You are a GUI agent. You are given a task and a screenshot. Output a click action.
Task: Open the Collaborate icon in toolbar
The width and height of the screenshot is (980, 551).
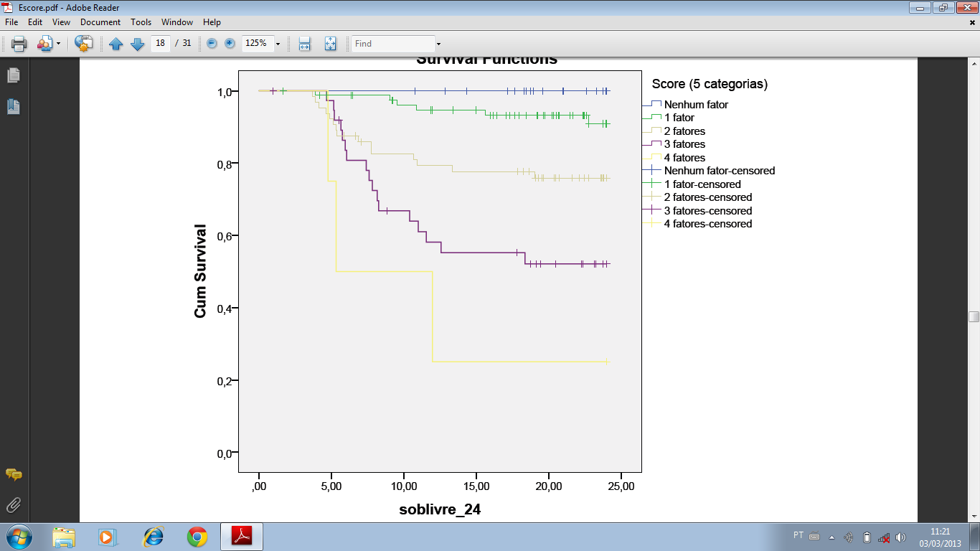pos(44,44)
